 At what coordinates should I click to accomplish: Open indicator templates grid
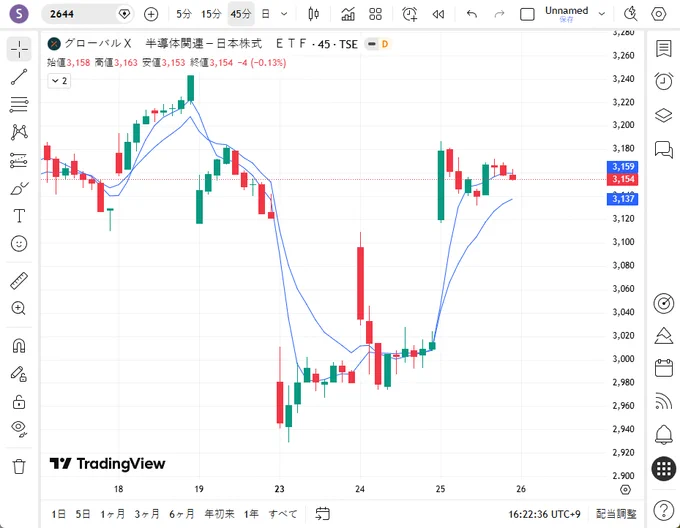point(376,14)
